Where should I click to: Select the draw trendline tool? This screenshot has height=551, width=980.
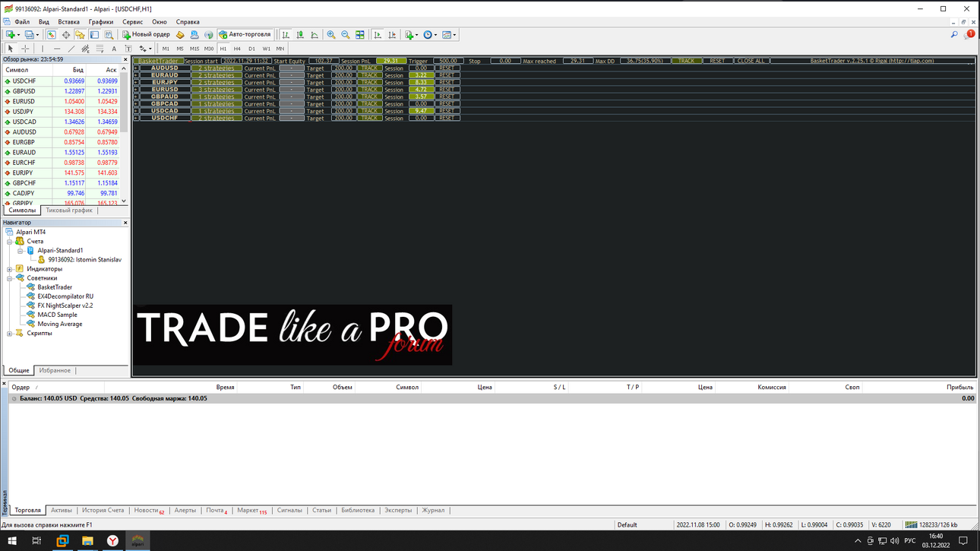click(71, 49)
